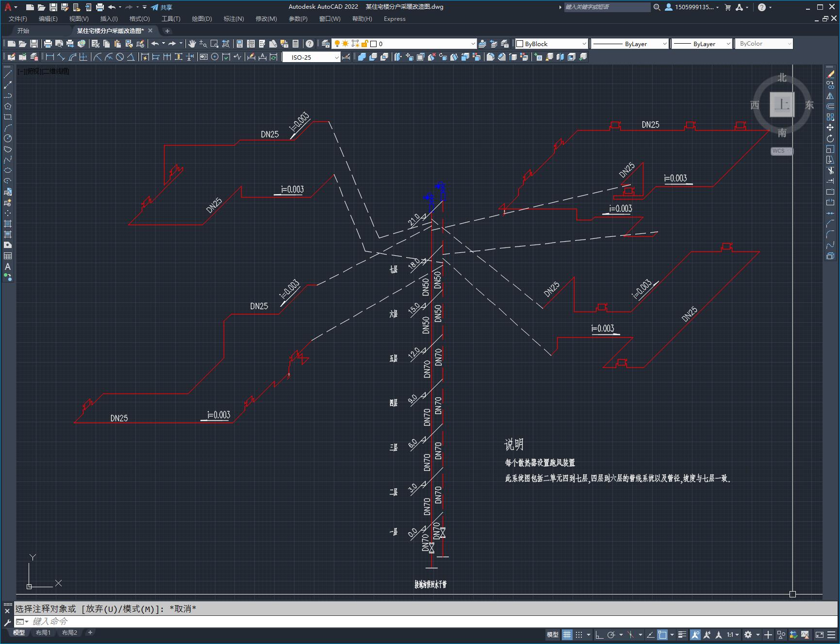Click the Diameter dimension tool
Viewport: 840px width, 644px height.
(x=120, y=57)
